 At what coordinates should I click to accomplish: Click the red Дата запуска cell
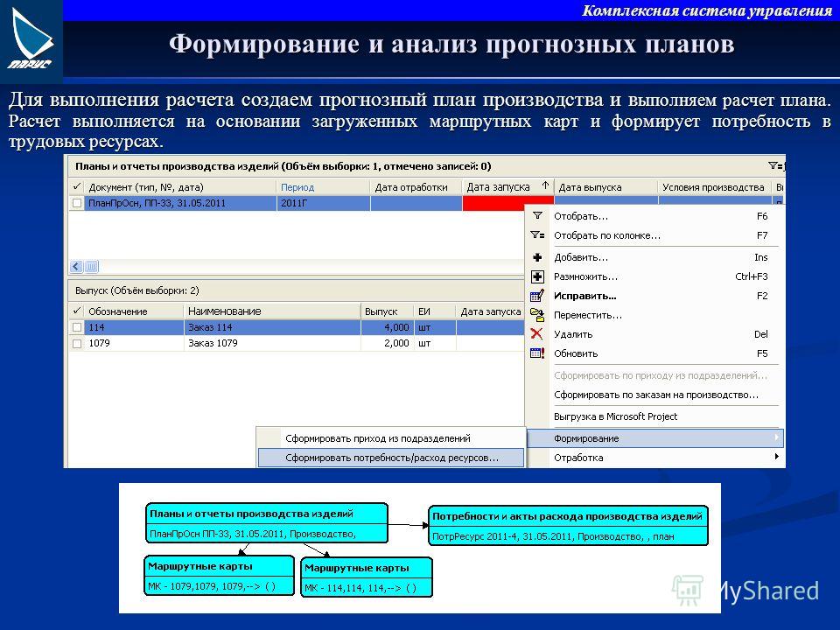(507, 203)
